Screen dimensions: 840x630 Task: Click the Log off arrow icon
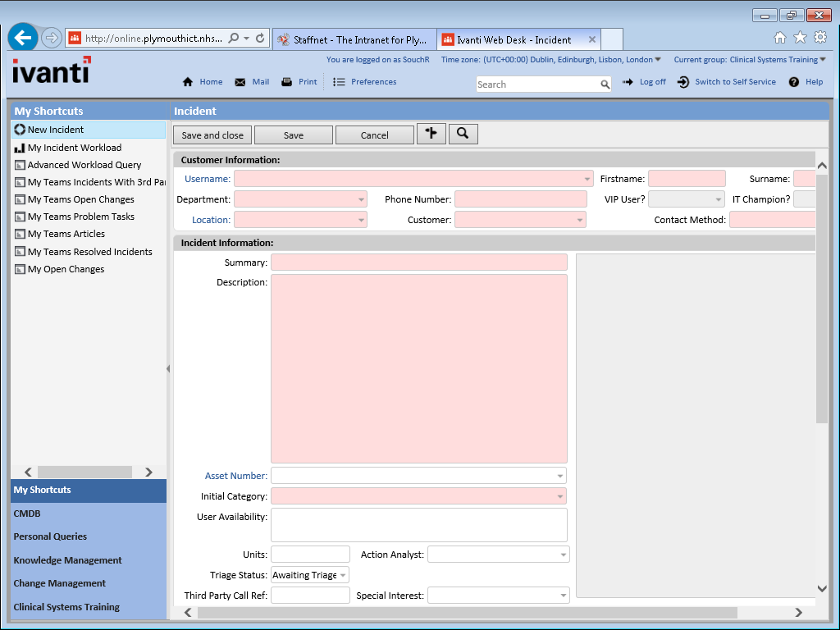click(x=628, y=82)
